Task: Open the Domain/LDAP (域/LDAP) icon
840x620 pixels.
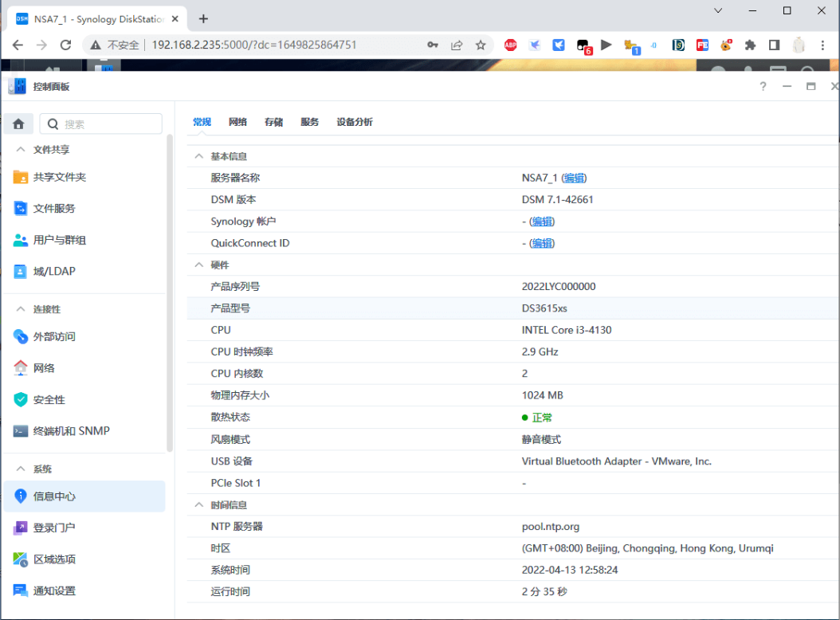Action: click(x=21, y=271)
